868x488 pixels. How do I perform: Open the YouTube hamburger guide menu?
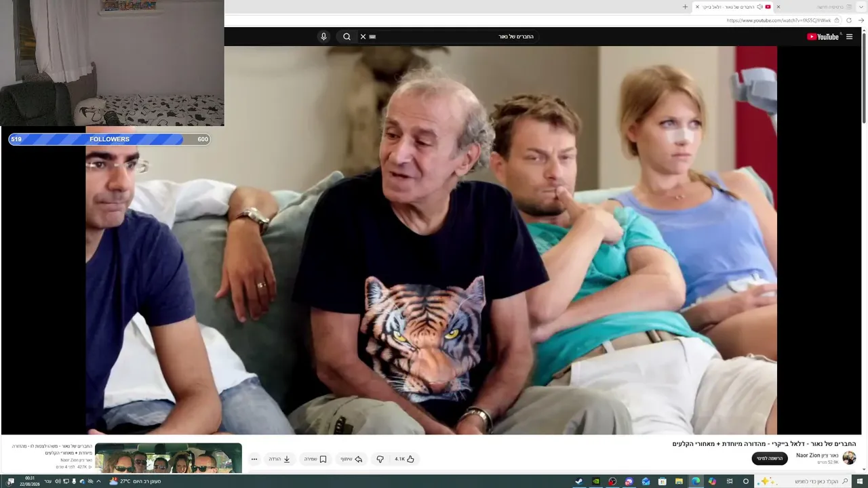pyautogui.click(x=849, y=37)
